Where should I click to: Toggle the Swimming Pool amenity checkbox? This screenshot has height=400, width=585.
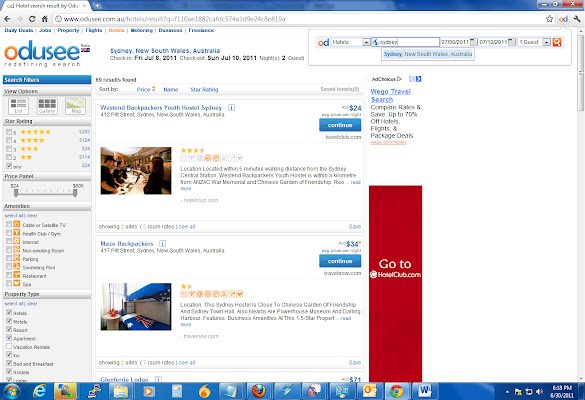click(9, 267)
